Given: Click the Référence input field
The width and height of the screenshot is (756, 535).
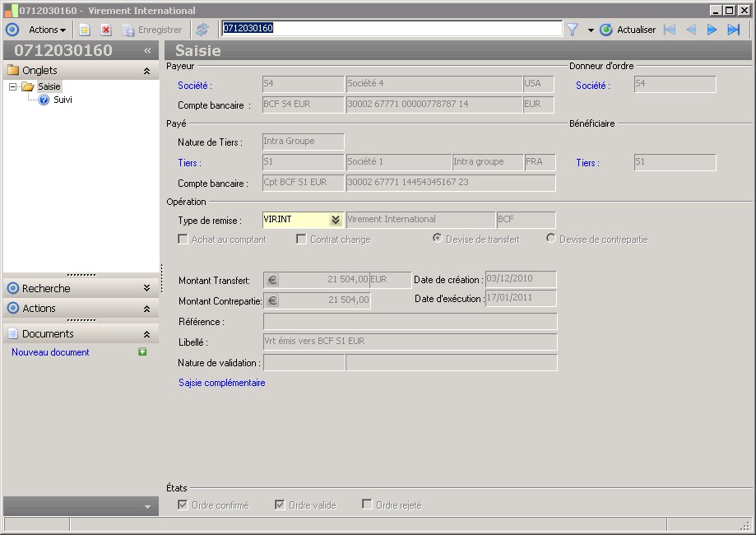Looking at the screenshot, I should tap(410, 321).
